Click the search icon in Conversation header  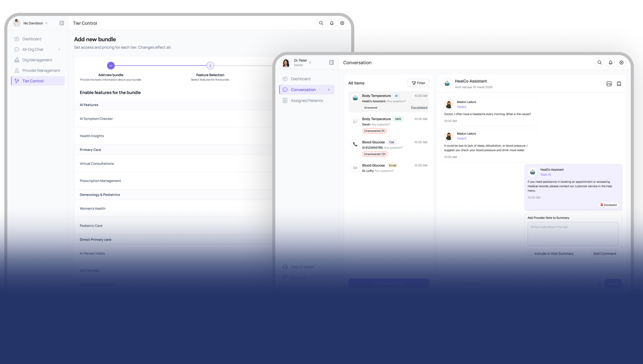[600, 62]
